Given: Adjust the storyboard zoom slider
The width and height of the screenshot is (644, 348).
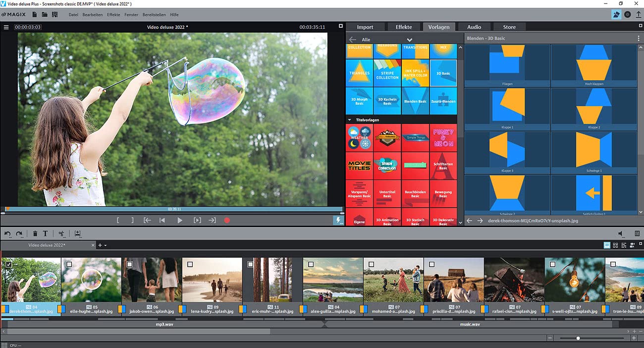Looking at the screenshot, I should point(592,338).
